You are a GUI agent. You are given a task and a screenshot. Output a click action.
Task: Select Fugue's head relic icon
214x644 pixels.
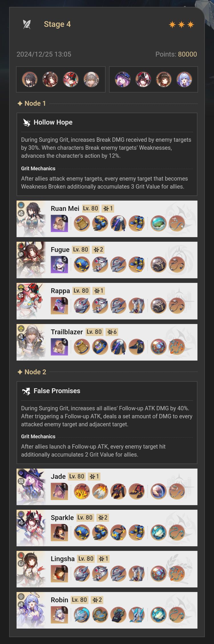coord(82,265)
